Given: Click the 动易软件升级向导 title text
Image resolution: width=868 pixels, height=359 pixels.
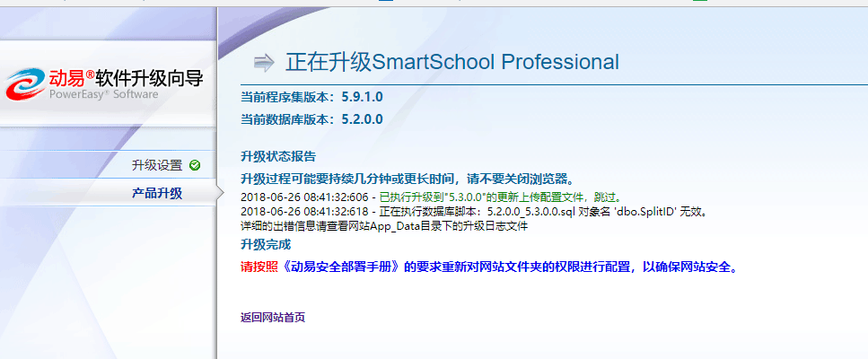Looking at the screenshot, I should 127,78.
